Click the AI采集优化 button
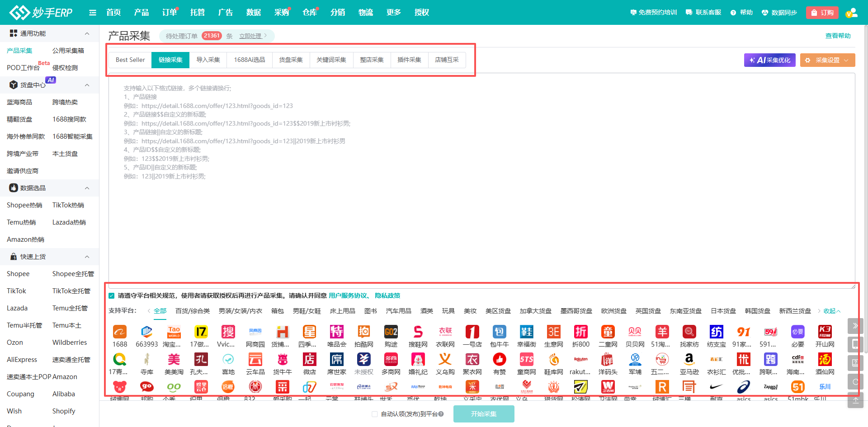The height and width of the screenshot is (427, 868). [769, 60]
